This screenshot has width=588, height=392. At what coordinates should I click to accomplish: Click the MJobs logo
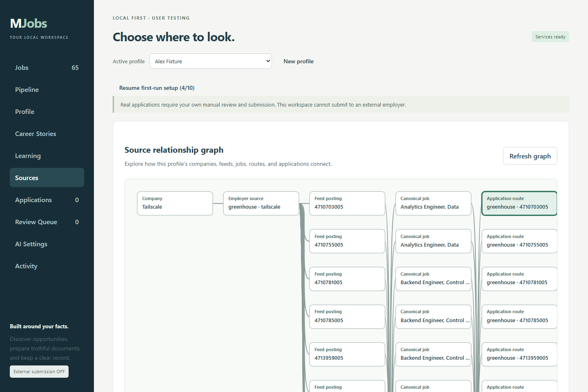(29, 23)
